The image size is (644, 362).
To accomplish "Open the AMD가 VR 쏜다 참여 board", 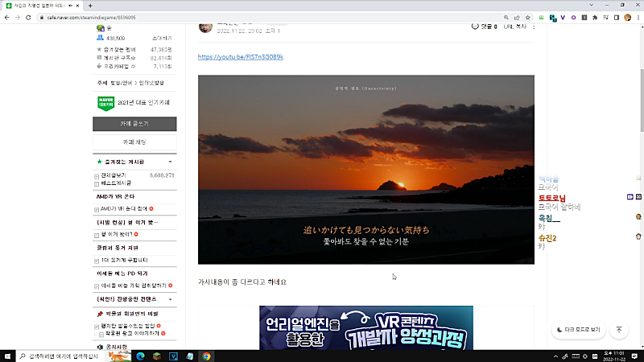I will [124, 209].
